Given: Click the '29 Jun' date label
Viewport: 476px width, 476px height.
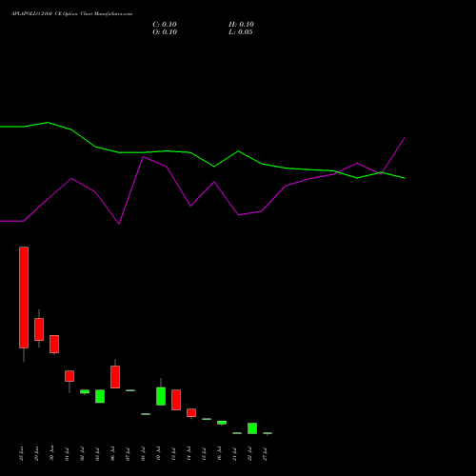Looking at the screenshot, I should click(x=36, y=453).
